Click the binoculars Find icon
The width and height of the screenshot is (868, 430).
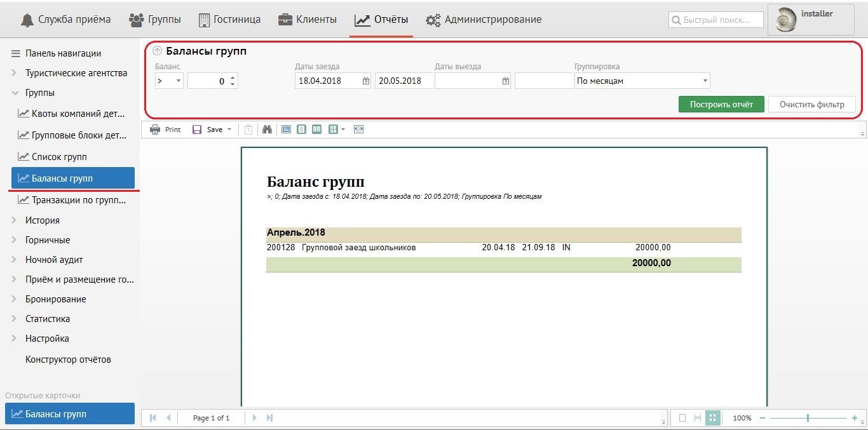pyautogui.click(x=267, y=130)
